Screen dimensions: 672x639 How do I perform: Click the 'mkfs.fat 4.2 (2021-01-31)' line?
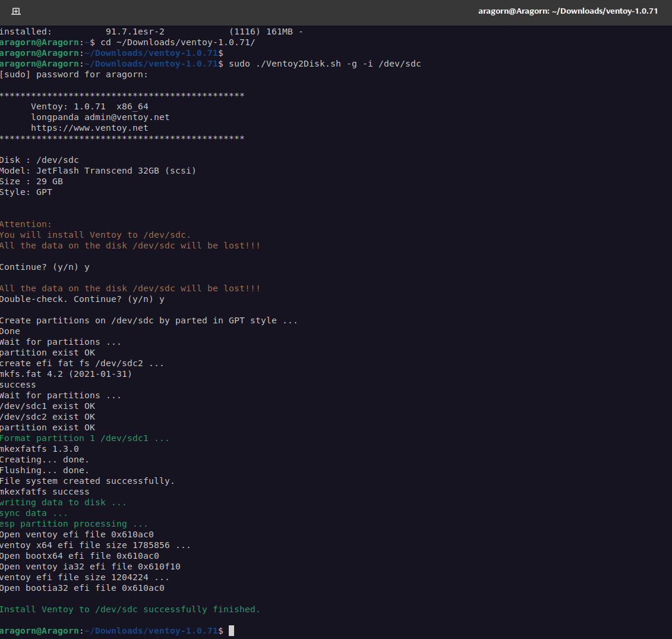pyautogui.click(x=66, y=374)
